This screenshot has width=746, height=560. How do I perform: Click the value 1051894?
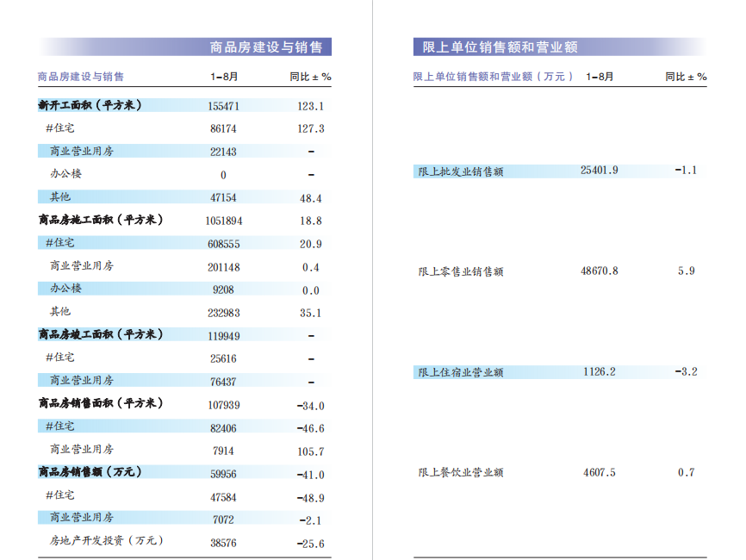coord(224,221)
